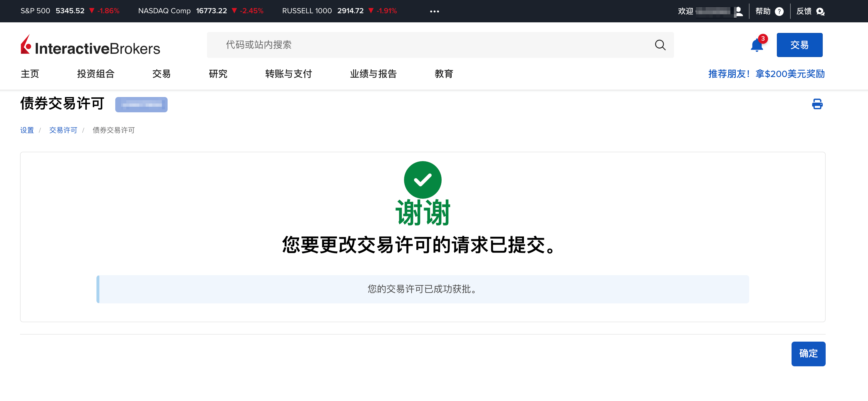Open the 教育 menu

(444, 74)
